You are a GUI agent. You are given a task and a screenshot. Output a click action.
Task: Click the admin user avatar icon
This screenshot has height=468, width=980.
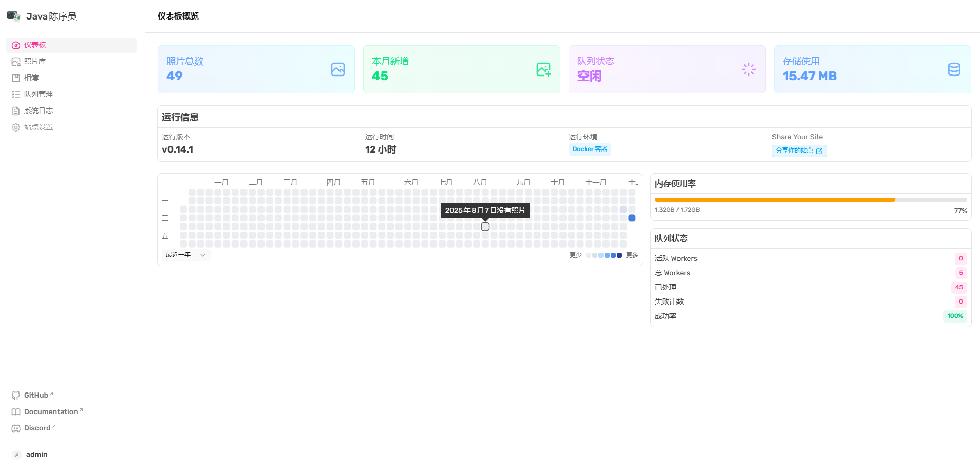coord(17,455)
